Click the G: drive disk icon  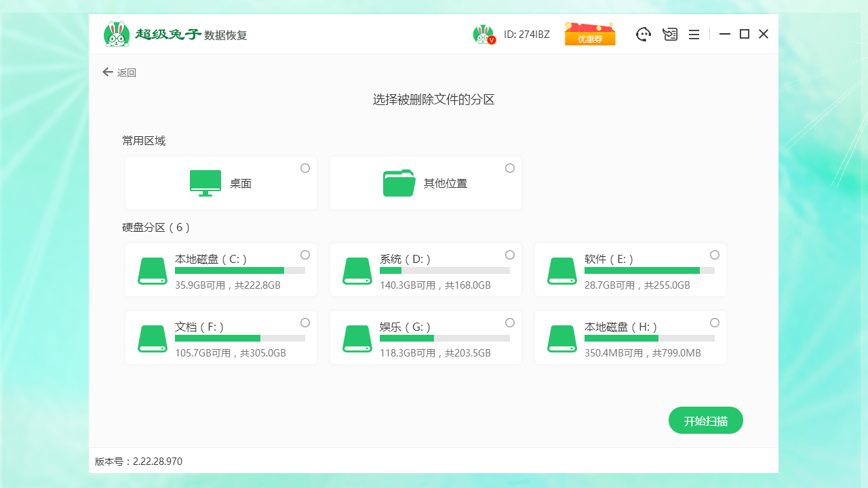click(x=357, y=338)
